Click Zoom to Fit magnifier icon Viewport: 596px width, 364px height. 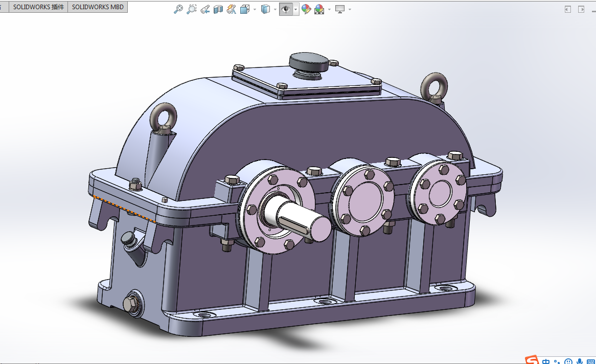pyautogui.click(x=178, y=9)
